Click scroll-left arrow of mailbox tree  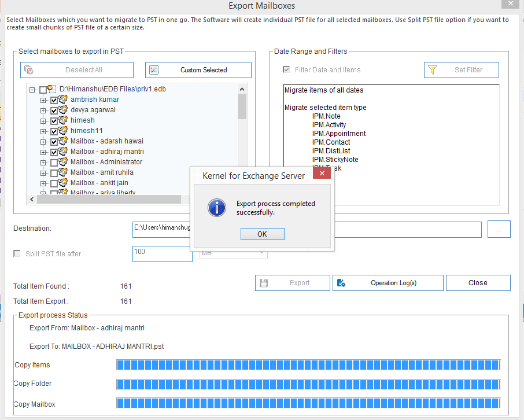(32, 200)
